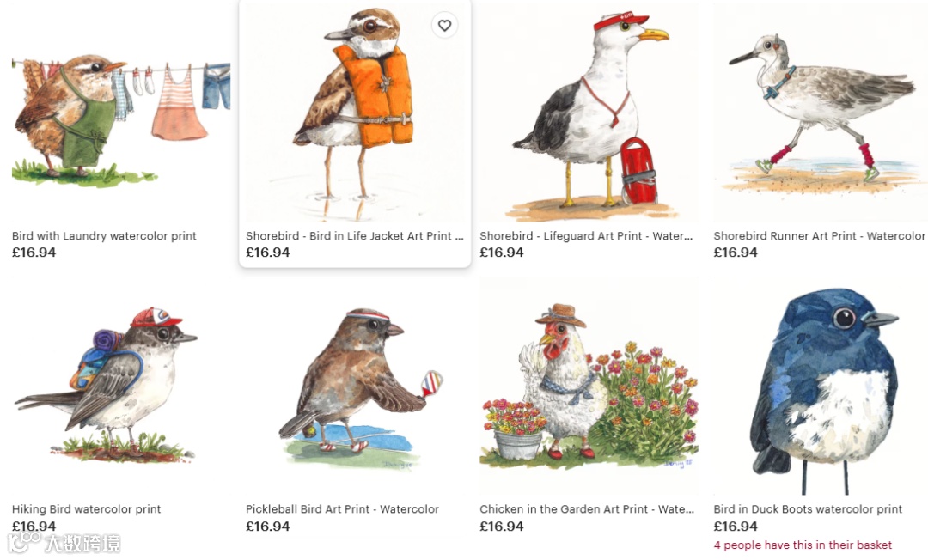928x560 pixels.
Task: Open the Pickleball Bird image
Action: [x=355, y=386]
